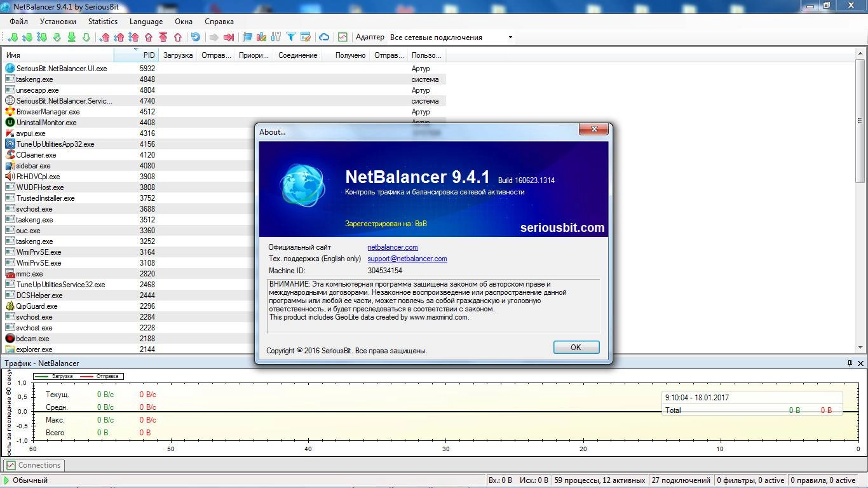Viewport: 868px width, 488px height.
Task: Click the outlined hollow red upload arrow
Action: coord(177,37)
